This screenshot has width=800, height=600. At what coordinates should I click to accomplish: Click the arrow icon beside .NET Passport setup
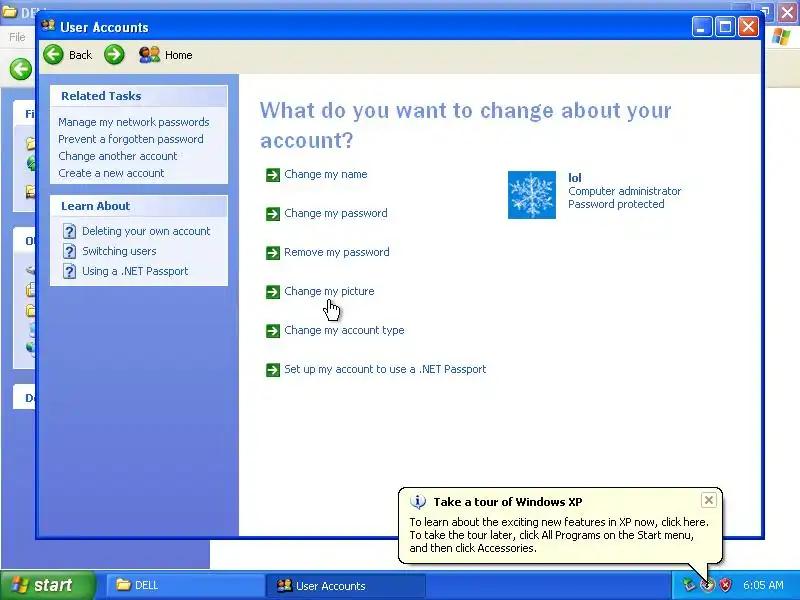coord(273,369)
